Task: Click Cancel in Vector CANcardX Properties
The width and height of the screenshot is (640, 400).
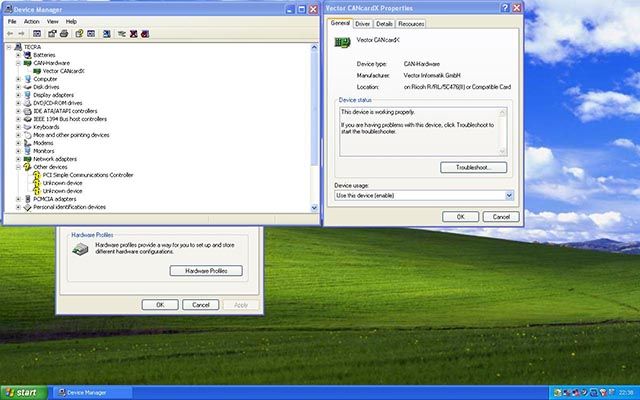Action: coord(501,217)
